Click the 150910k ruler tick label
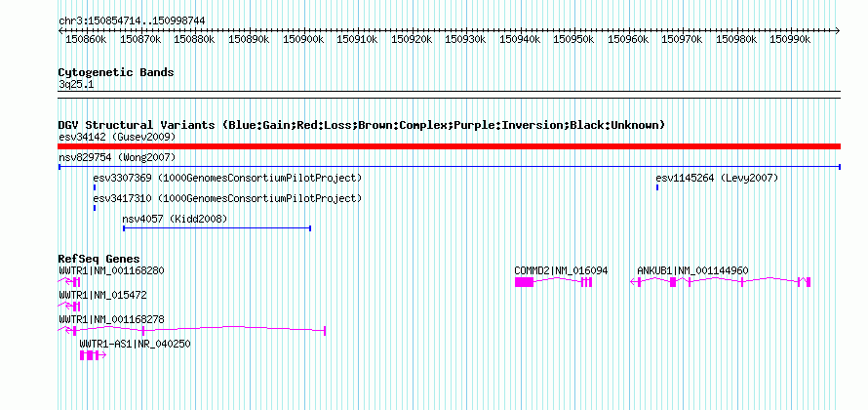The height and width of the screenshot is (410, 868). click(x=357, y=39)
